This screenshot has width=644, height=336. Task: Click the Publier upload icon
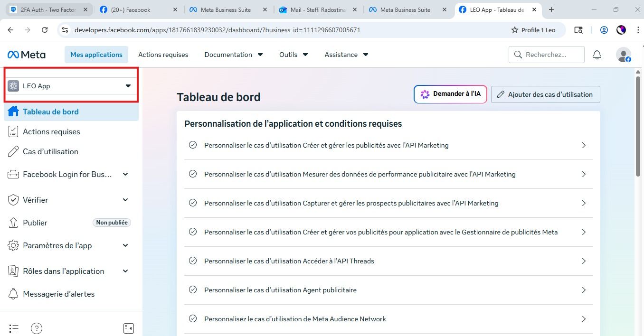coord(13,223)
